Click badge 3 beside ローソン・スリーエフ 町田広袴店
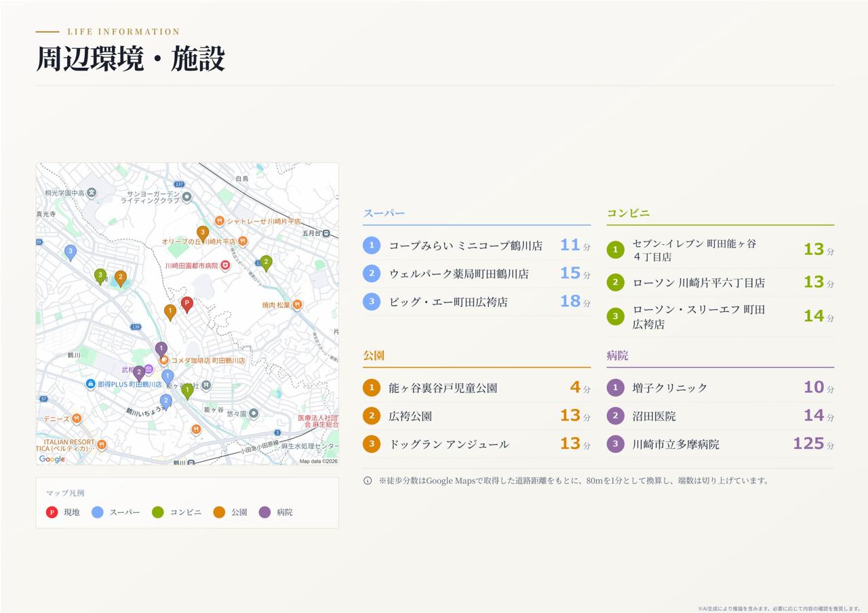868x613 pixels. (615, 316)
